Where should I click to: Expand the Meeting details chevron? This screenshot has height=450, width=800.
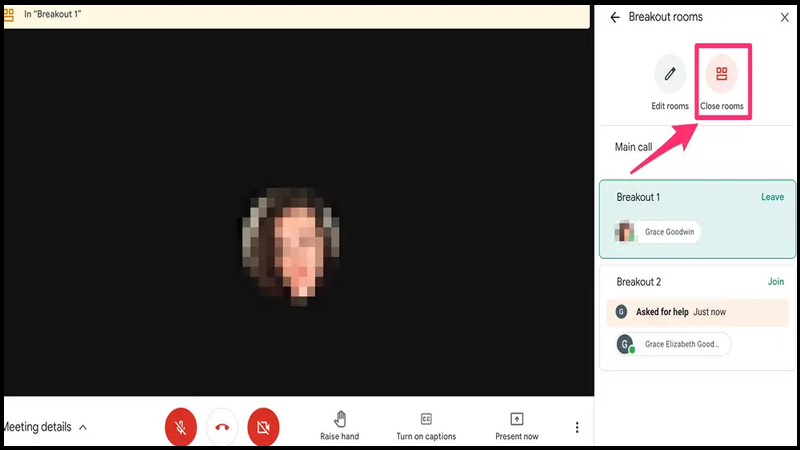[83, 428]
